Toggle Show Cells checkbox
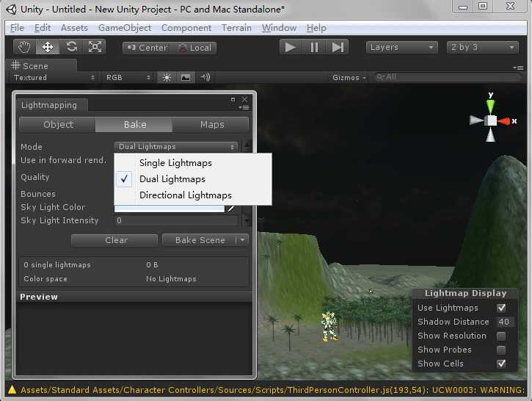532x401 pixels. click(x=501, y=364)
